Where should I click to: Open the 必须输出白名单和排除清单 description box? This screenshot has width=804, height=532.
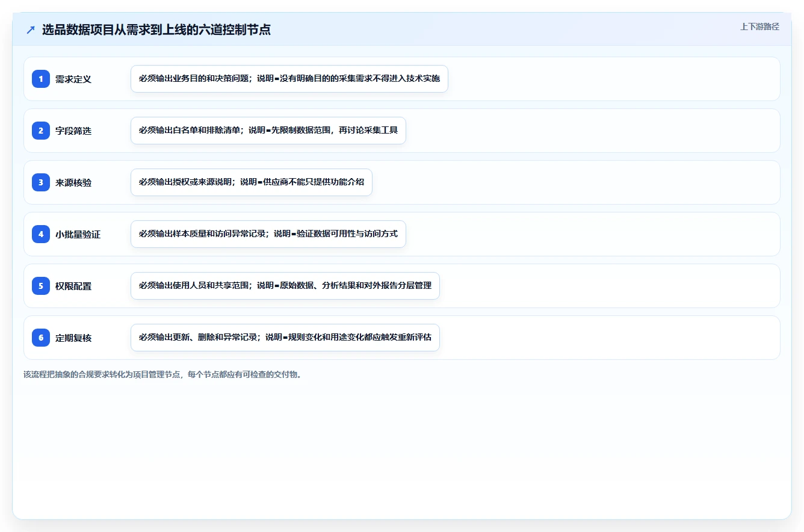coord(268,131)
